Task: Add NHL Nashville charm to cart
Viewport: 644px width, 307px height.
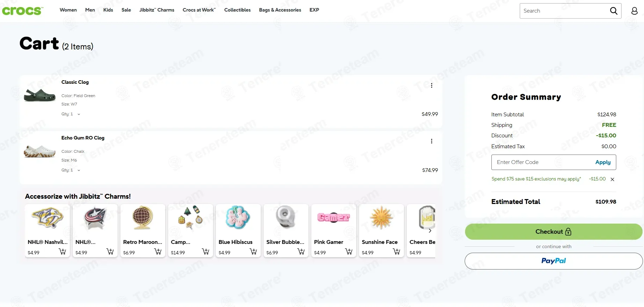Action: 62,252
